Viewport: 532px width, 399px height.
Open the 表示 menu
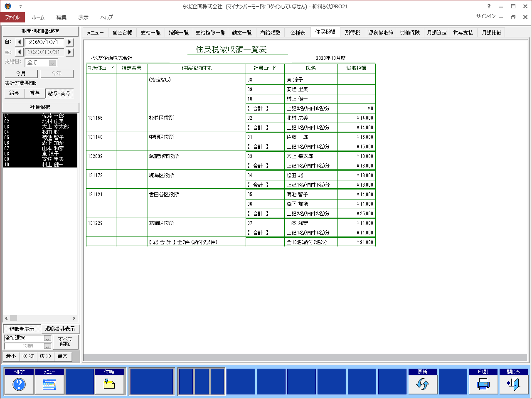[x=84, y=17]
